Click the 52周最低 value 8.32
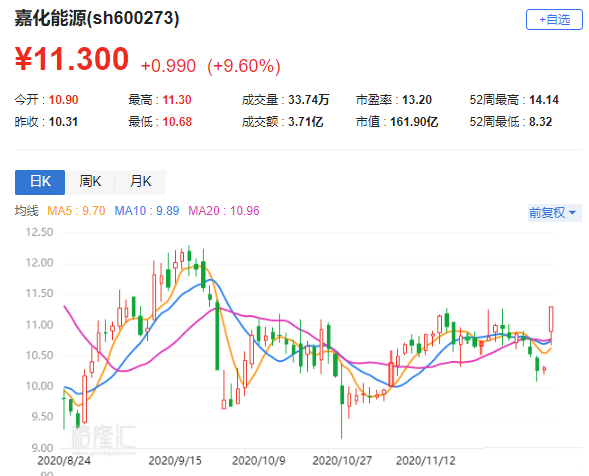Image resolution: width=589 pixels, height=476 pixels. coord(541,122)
